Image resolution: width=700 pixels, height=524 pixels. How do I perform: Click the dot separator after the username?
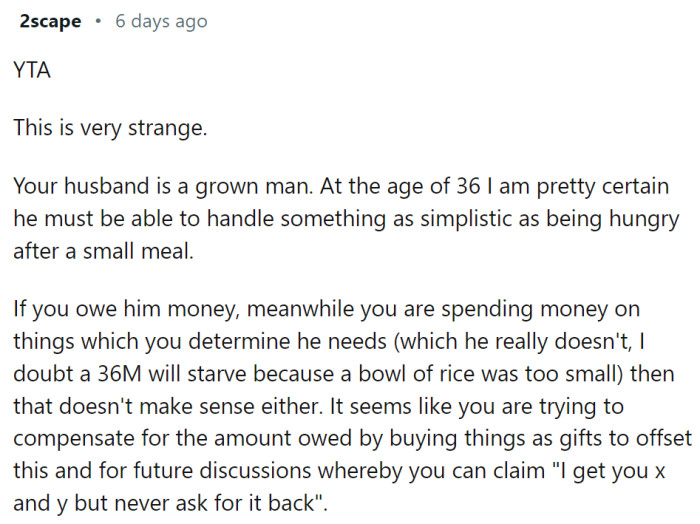[x=98, y=22]
